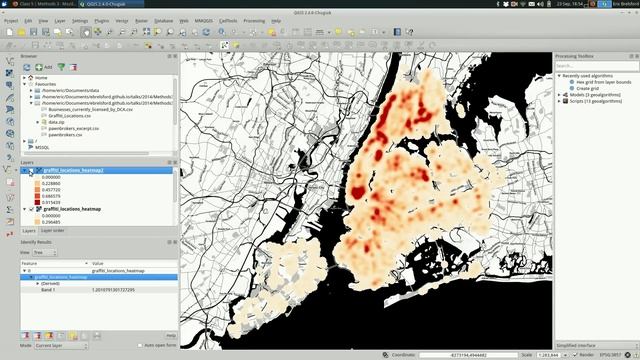This screenshot has height=360, width=640.
Task: Open a project with the yellow folder icon
Action: [x=21, y=32]
